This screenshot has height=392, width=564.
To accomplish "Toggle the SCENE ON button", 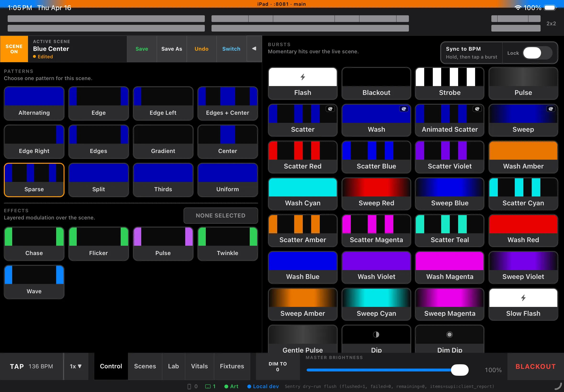I will click(x=14, y=49).
